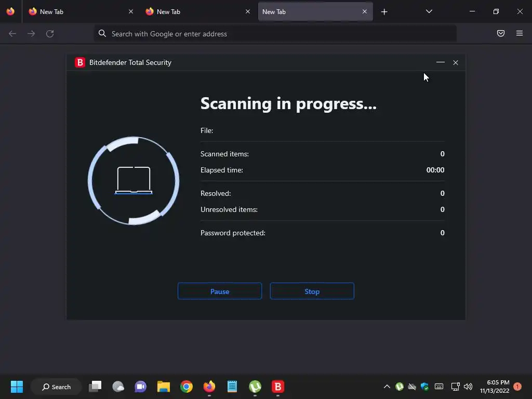This screenshot has width=532, height=399.
Task: Close the Bitdefender Total Security window
Action: point(455,62)
